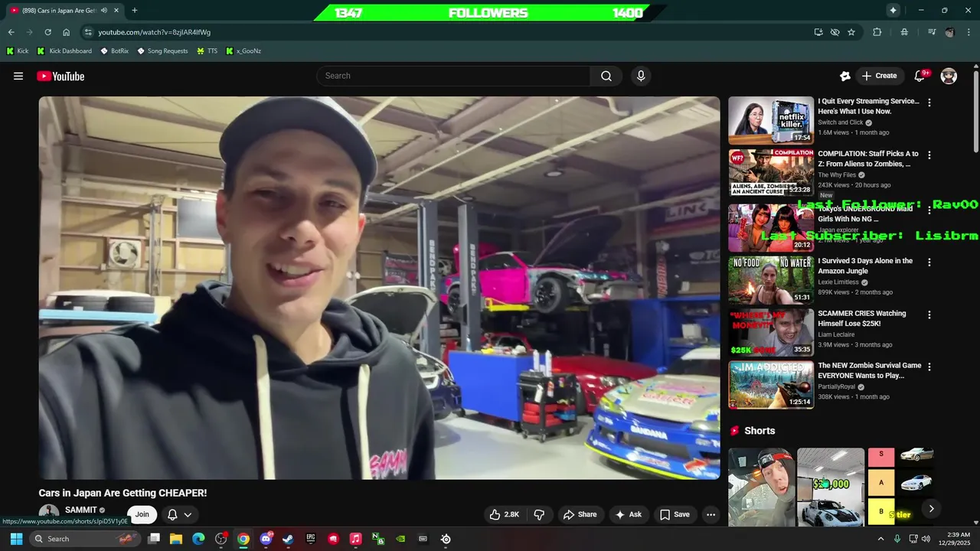View site information in the address bar

click(88, 32)
